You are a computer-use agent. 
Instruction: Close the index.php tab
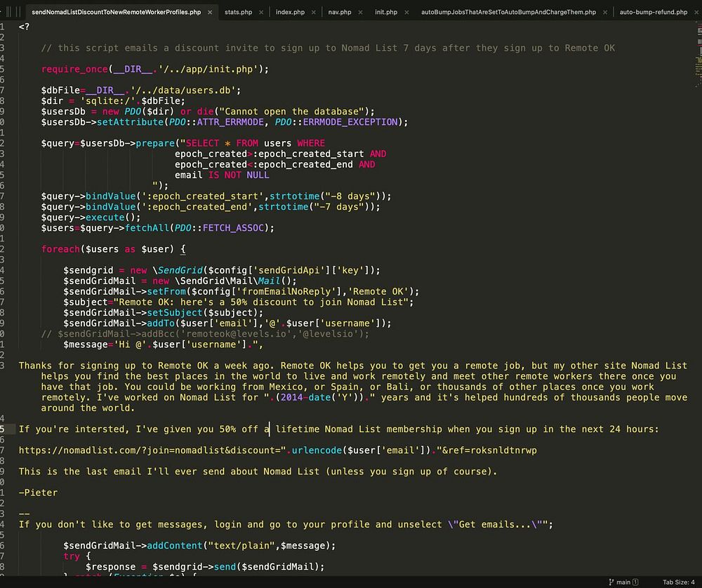pos(313,13)
